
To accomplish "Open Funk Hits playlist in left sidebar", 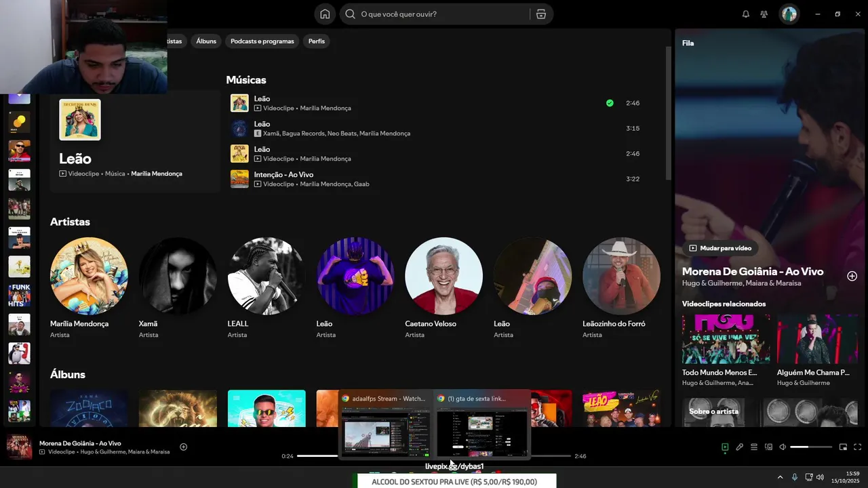I will coord(19,296).
